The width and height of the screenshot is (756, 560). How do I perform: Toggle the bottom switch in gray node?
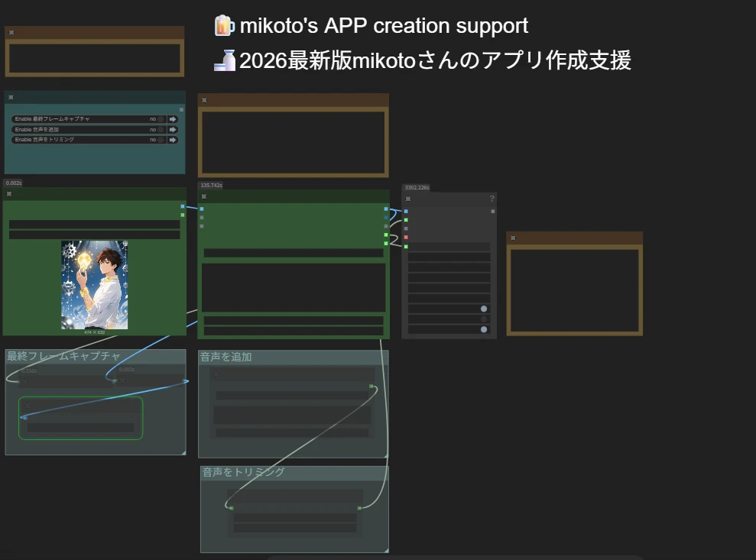pyautogui.click(x=483, y=329)
